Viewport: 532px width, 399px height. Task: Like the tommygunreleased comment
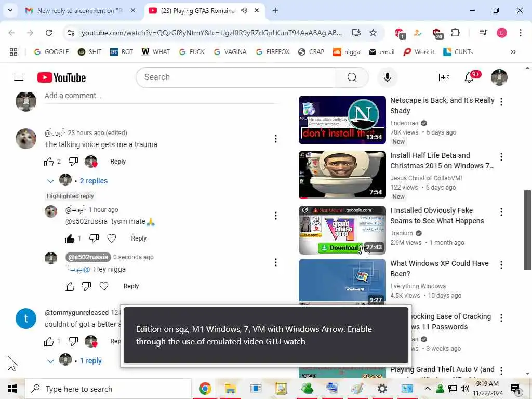[49, 342]
